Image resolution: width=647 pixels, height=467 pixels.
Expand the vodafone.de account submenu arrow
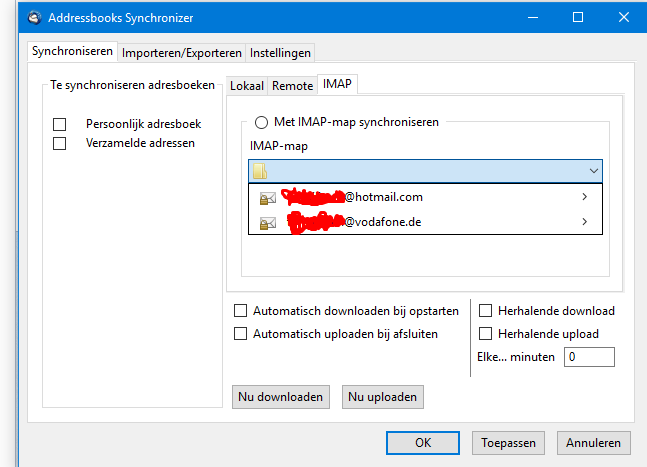point(584,222)
